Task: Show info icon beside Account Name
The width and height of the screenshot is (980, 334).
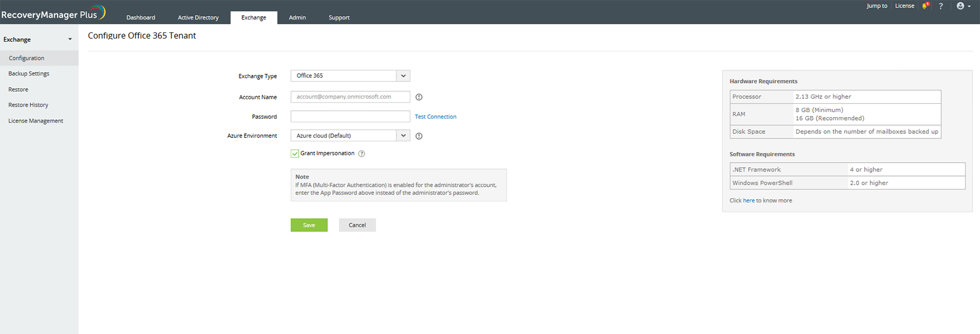Action: [419, 97]
